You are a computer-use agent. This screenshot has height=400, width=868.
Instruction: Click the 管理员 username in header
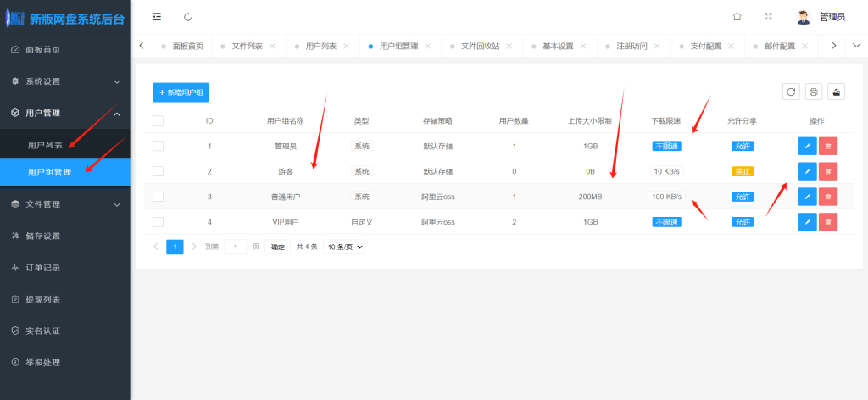[x=832, y=17]
